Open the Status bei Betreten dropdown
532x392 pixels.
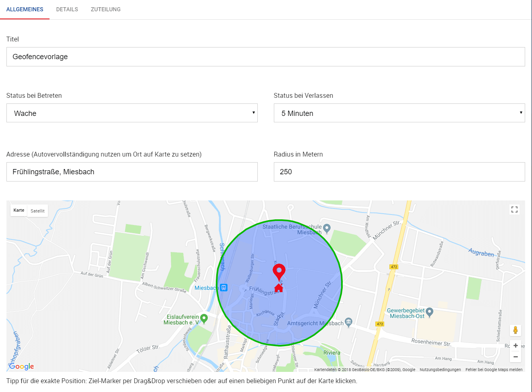pyautogui.click(x=132, y=113)
